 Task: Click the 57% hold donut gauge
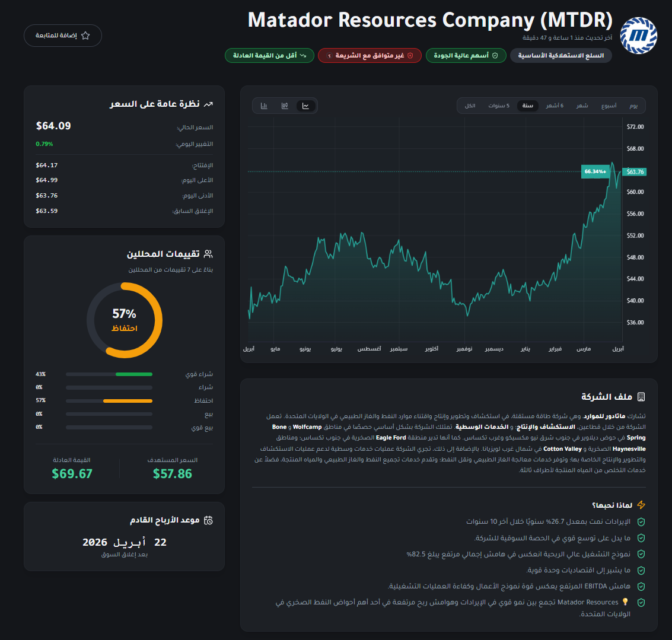(125, 320)
